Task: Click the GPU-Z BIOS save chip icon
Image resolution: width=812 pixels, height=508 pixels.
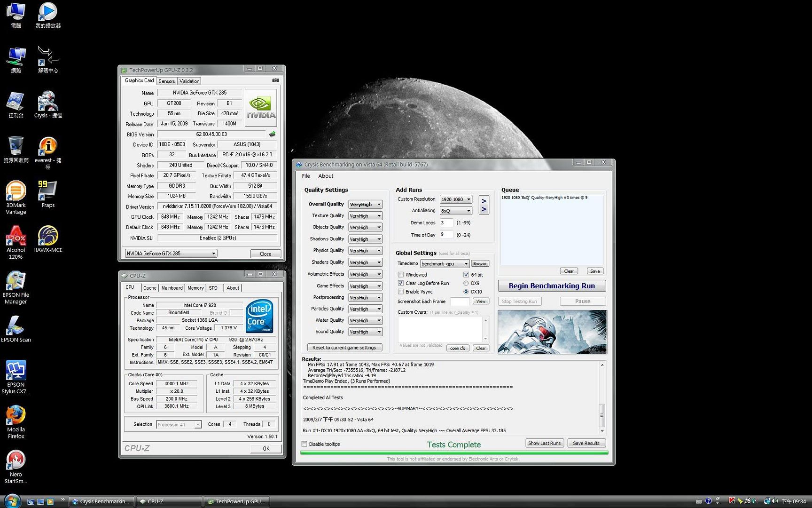Action: pyautogui.click(x=272, y=134)
